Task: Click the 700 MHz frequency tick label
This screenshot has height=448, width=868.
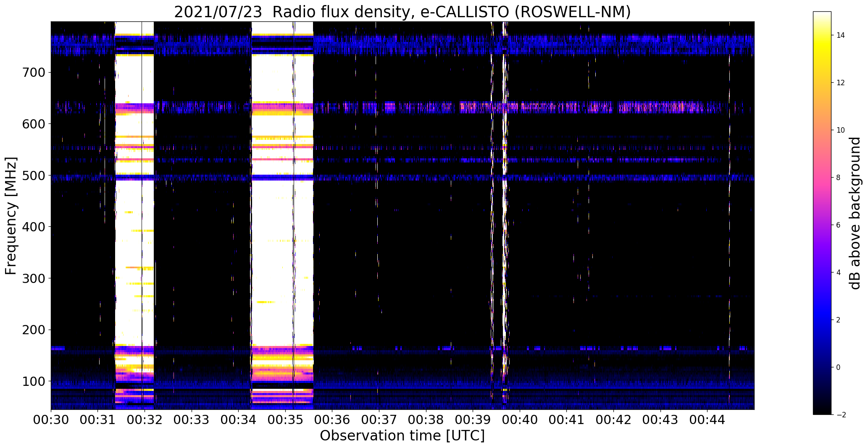Action: click(33, 73)
